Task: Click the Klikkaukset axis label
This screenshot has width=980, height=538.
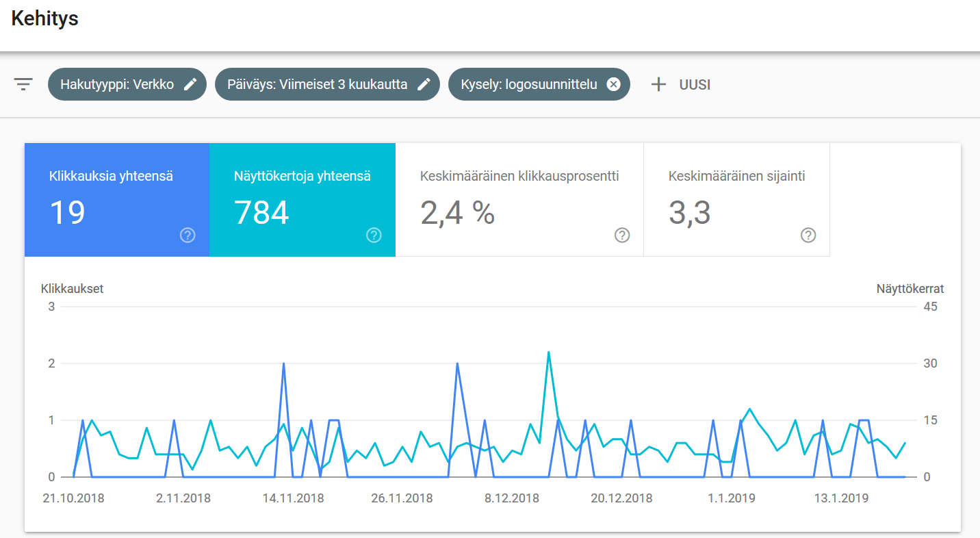Action: coord(72,289)
